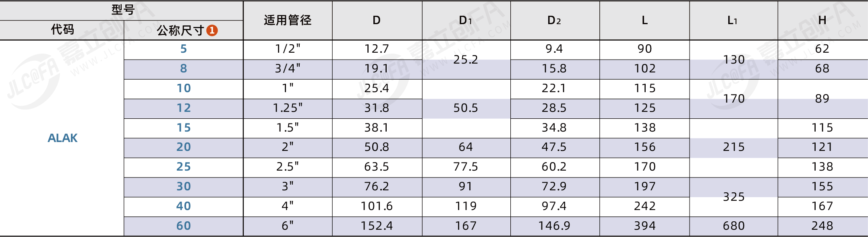The width and height of the screenshot is (868, 237).
Task: Click the H column header
Action: point(822,20)
